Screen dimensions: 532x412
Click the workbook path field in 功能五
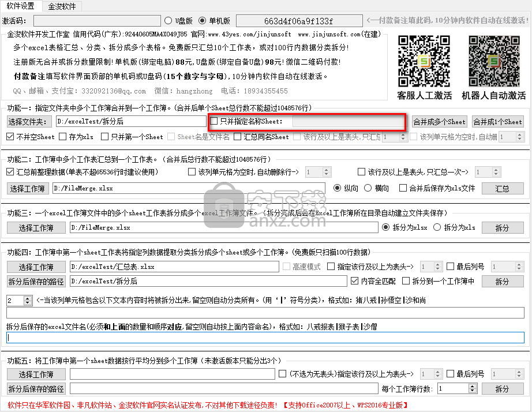point(173,374)
